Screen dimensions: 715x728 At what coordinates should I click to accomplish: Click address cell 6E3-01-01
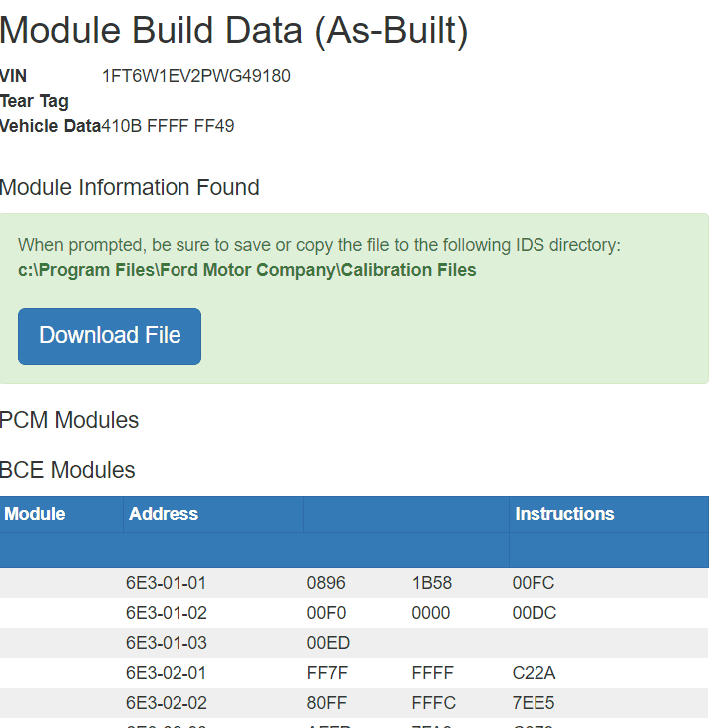(166, 583)
